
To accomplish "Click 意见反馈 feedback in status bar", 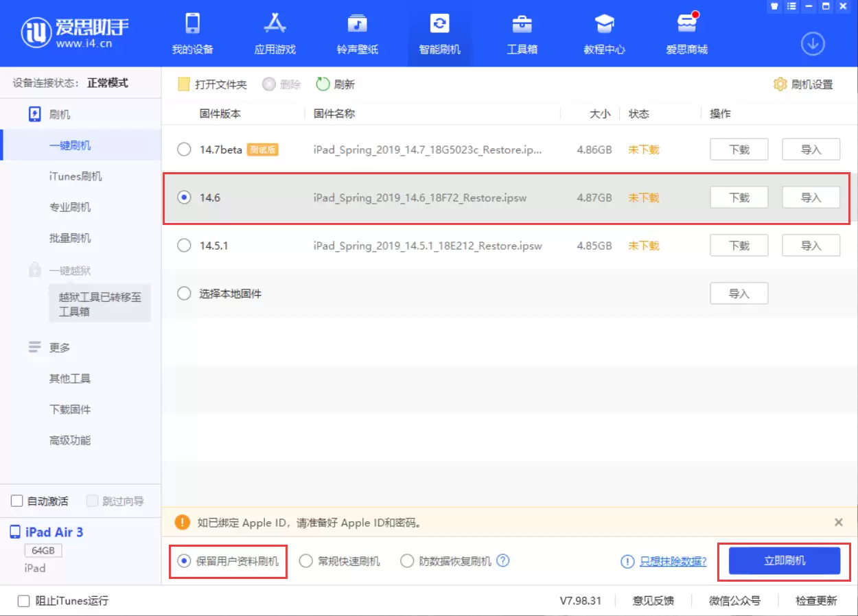I will pos(653,601).
